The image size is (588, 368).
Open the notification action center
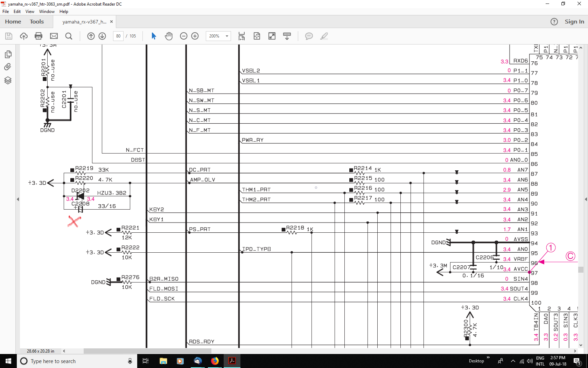coord(577,361)
